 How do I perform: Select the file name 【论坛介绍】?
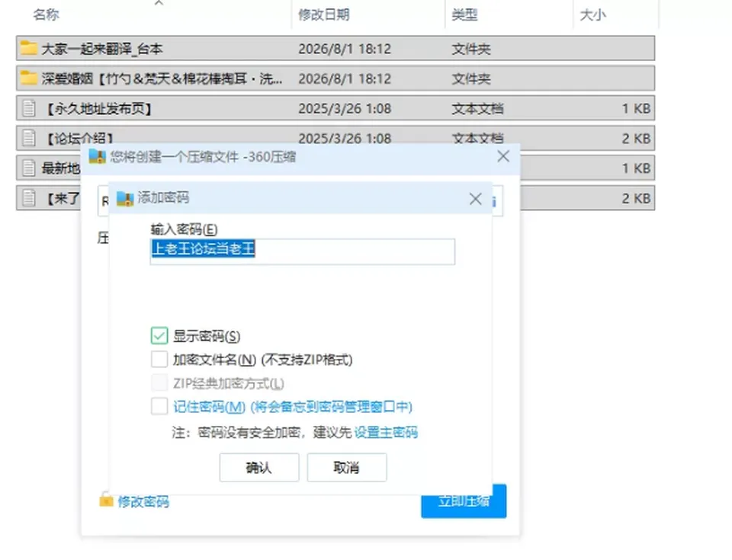pyautogui.click(x=79, y=139)
